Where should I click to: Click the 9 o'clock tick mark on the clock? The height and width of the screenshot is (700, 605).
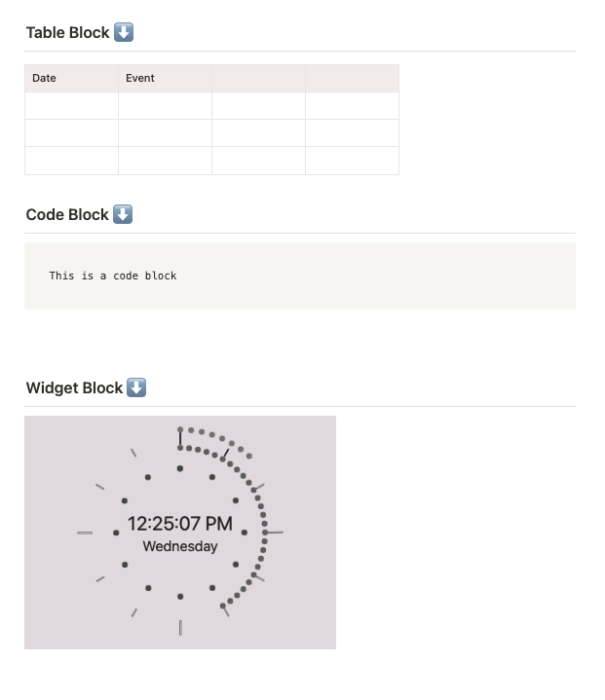85,533
